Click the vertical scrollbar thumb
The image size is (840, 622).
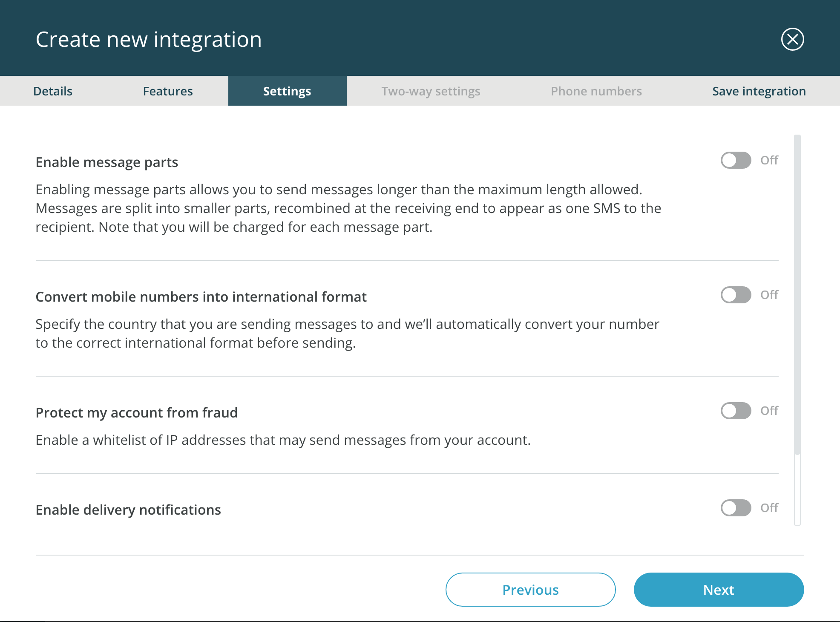click(797, 294)
